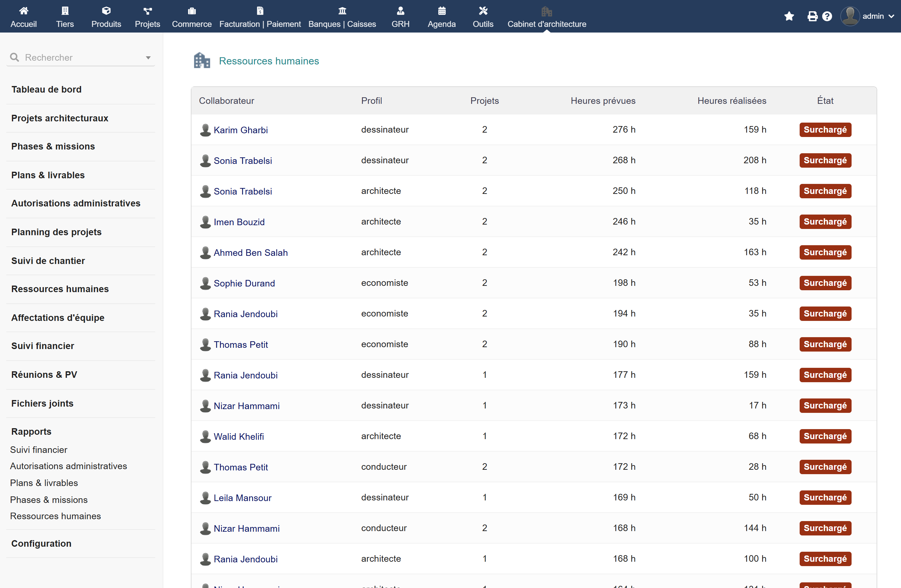901x588 pixels.
Task: Open the search box dropdown arrow
Action: (148, 58)
